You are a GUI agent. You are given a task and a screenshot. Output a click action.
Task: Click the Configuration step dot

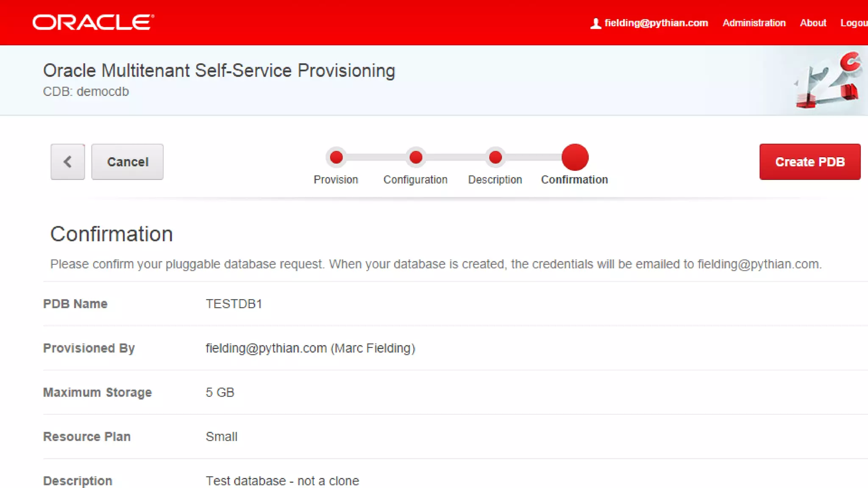[x=416, y=158]
